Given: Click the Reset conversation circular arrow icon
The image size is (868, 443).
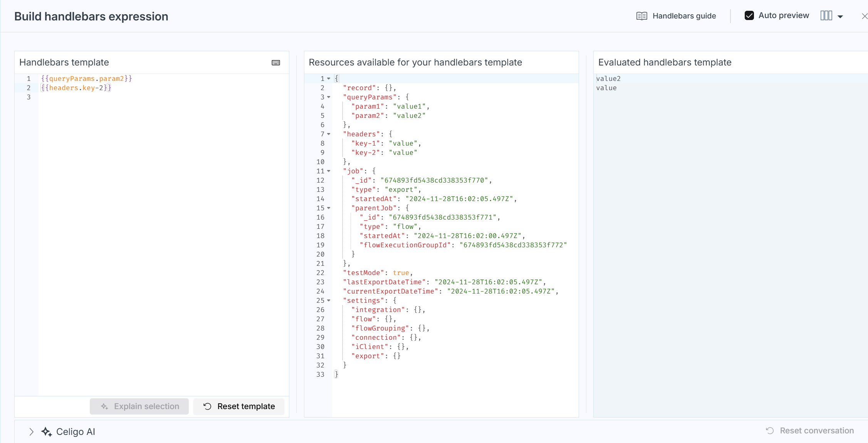Looking at the screenshot, I should pos(770,431).
